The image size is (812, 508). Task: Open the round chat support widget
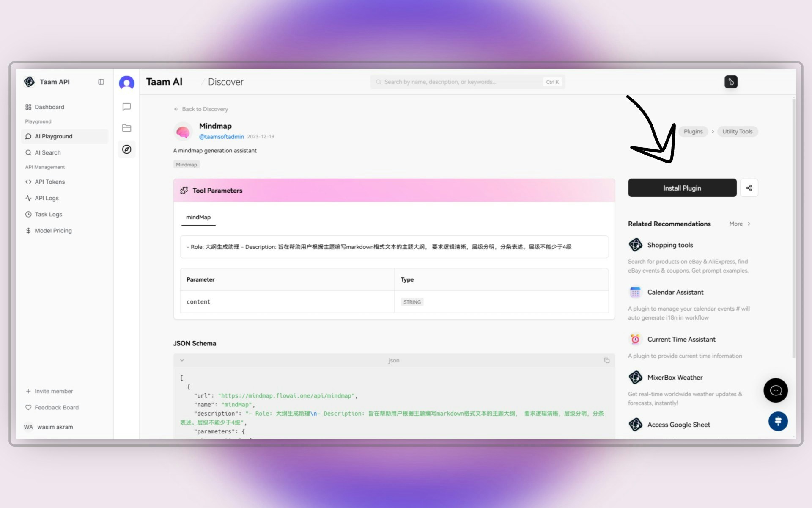(775, 390)
